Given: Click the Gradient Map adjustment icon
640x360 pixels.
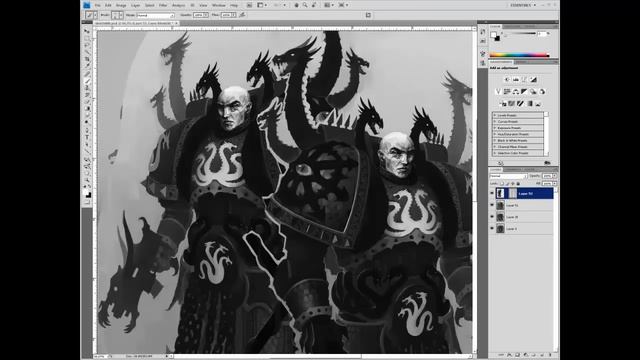Looking at the screenshot, I should pyautogui.click(x=529, y=104).
